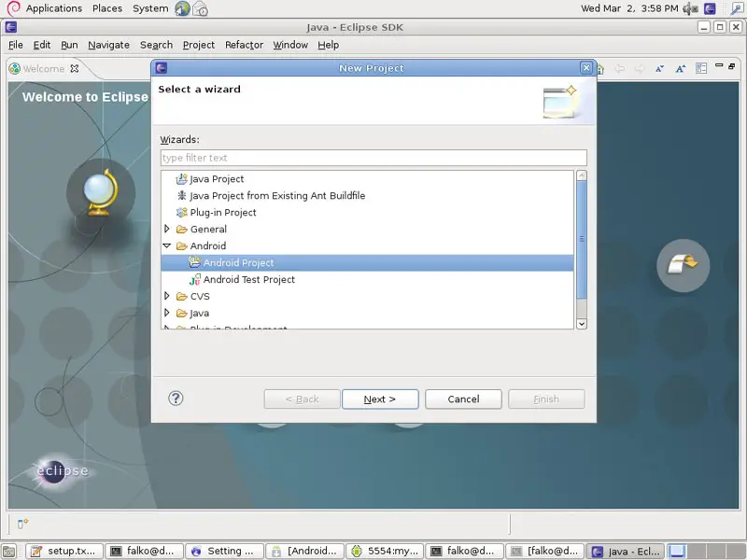This screenshot has height=560, width=747.
Task: Expand the CVS folder in the wizard tree
Action: point(167,296)
